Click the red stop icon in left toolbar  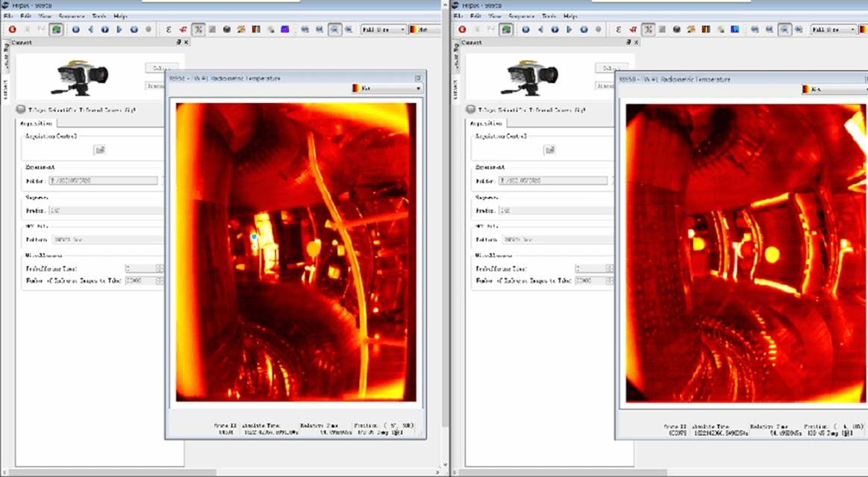pyautogui.click(x=13, y=30)
